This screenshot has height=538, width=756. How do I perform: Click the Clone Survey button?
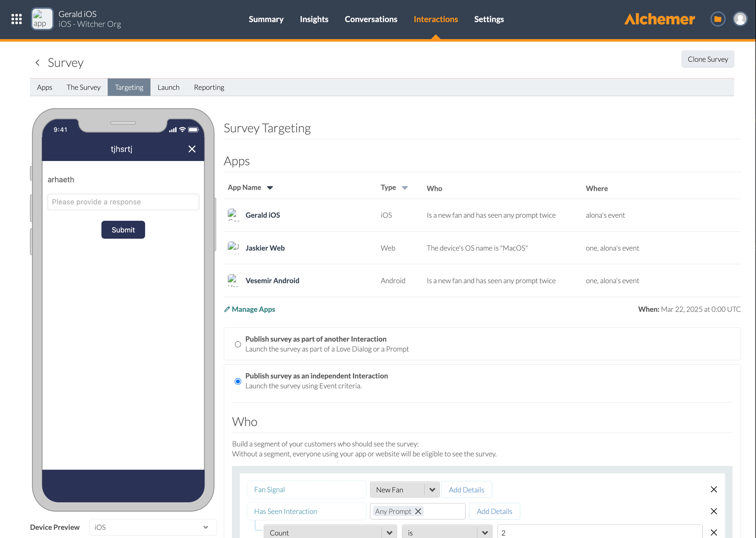click(x=708, y=59)
